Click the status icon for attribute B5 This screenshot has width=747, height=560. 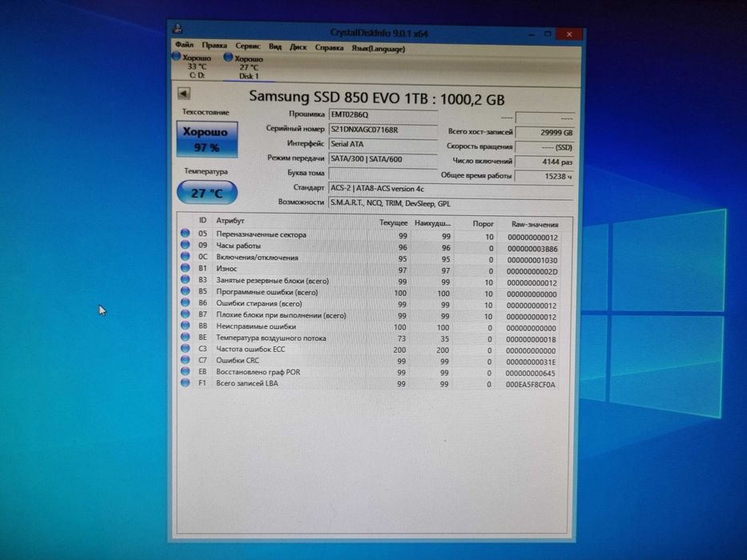click(185, 291)
